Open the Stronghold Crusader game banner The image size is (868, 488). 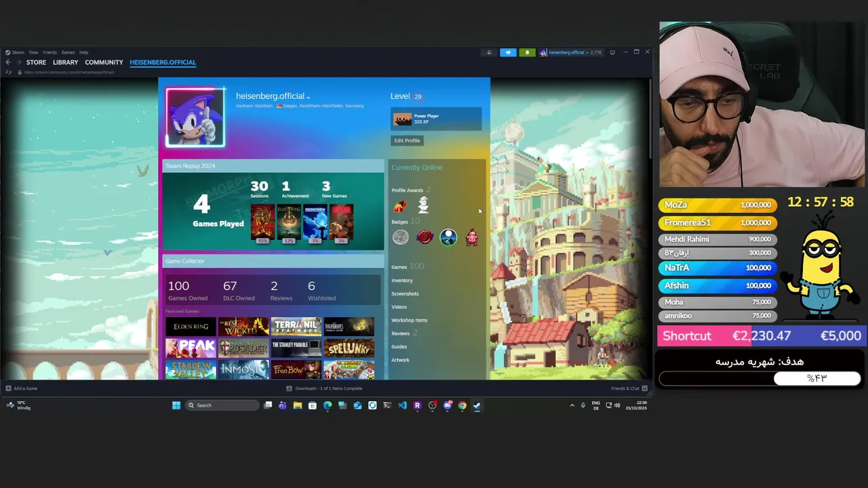tap(243, 348)
